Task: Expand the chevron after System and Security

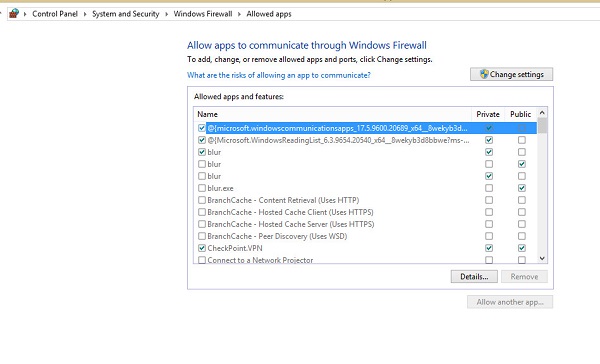Action: [x=166, y=14]
